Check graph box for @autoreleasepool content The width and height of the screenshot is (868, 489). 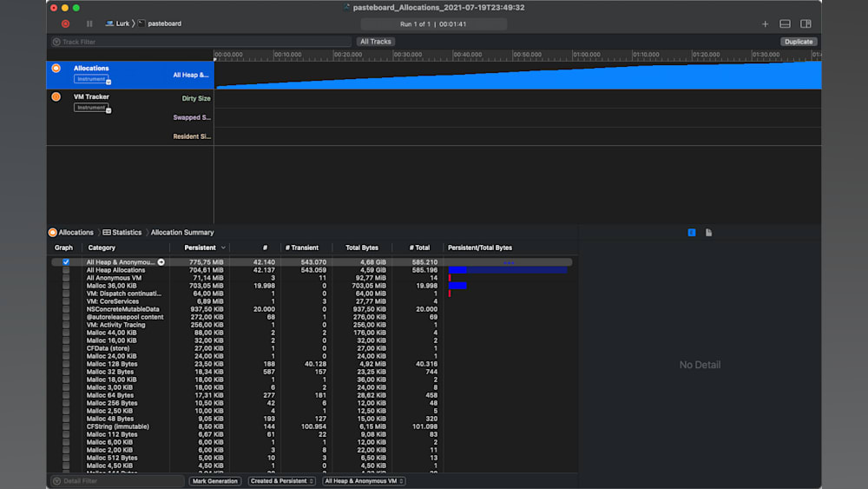click(66, 317)
